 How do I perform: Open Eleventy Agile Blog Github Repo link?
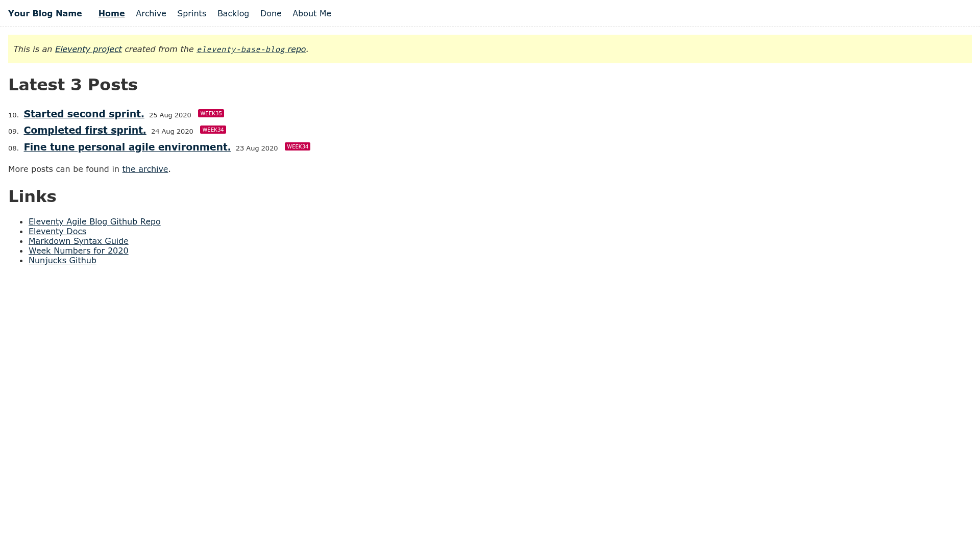[x=94, y=222]
